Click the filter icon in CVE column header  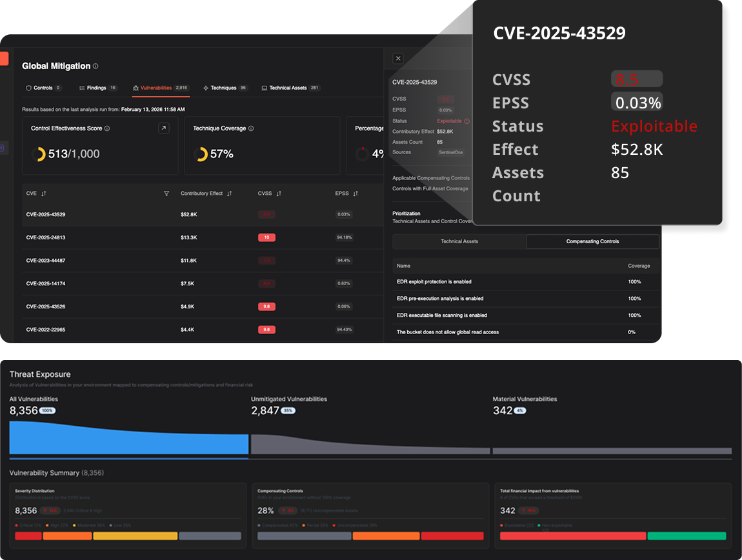(166, 194)
